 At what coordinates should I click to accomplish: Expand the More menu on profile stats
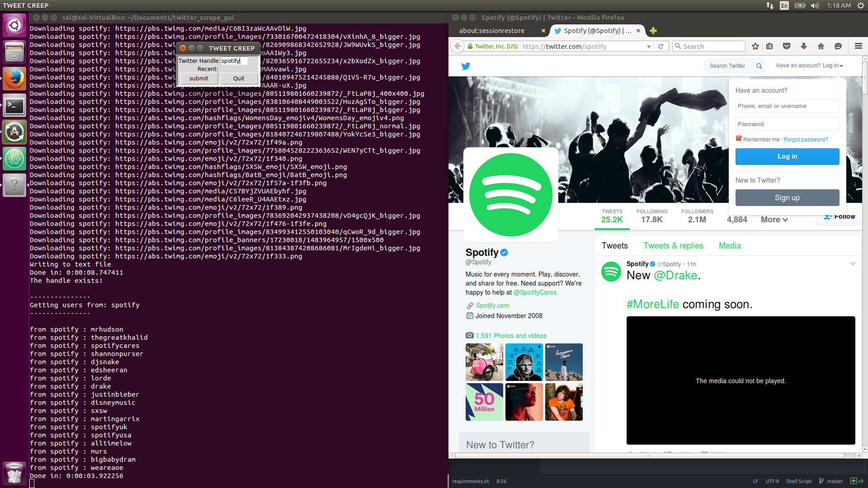[774, 220]
